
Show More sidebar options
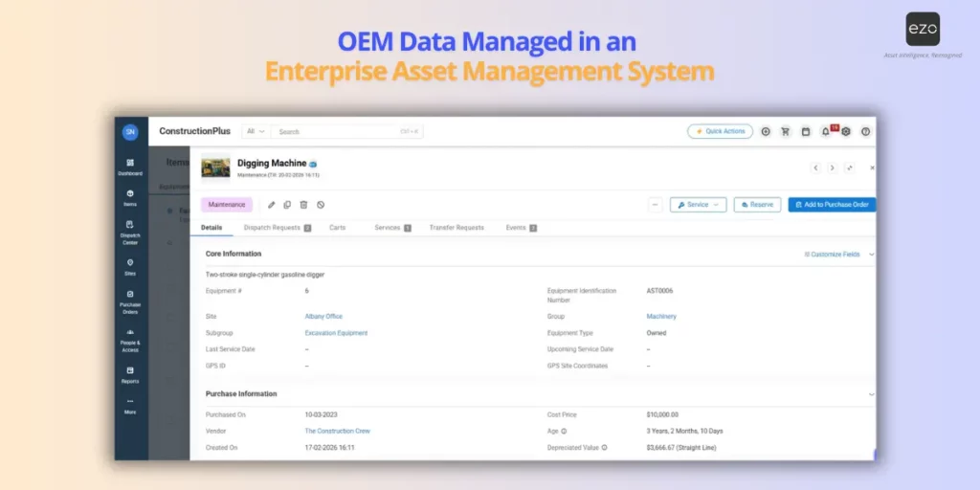point(130,406)
